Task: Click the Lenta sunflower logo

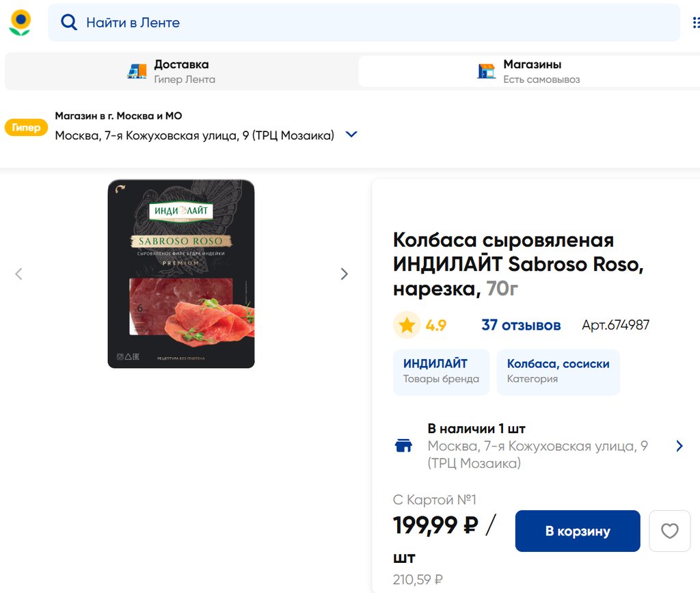Action: pyautogui.click(x=20, y=23)
